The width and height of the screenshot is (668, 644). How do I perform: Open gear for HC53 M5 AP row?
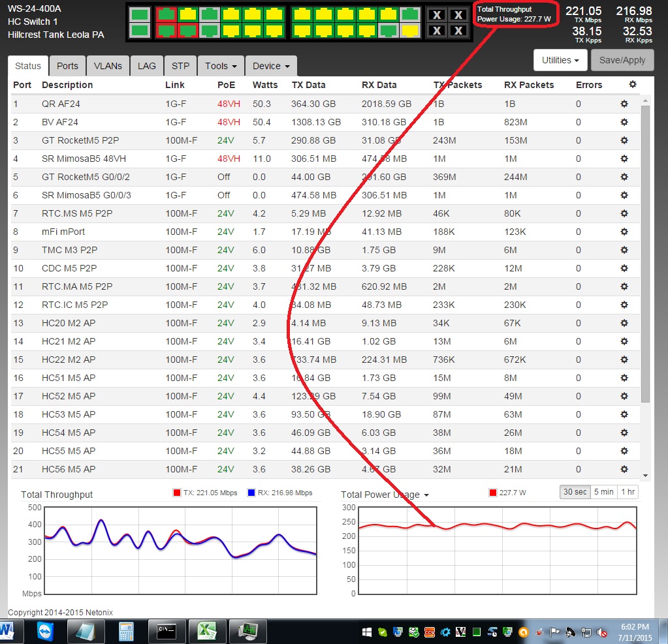coord(624,415)
